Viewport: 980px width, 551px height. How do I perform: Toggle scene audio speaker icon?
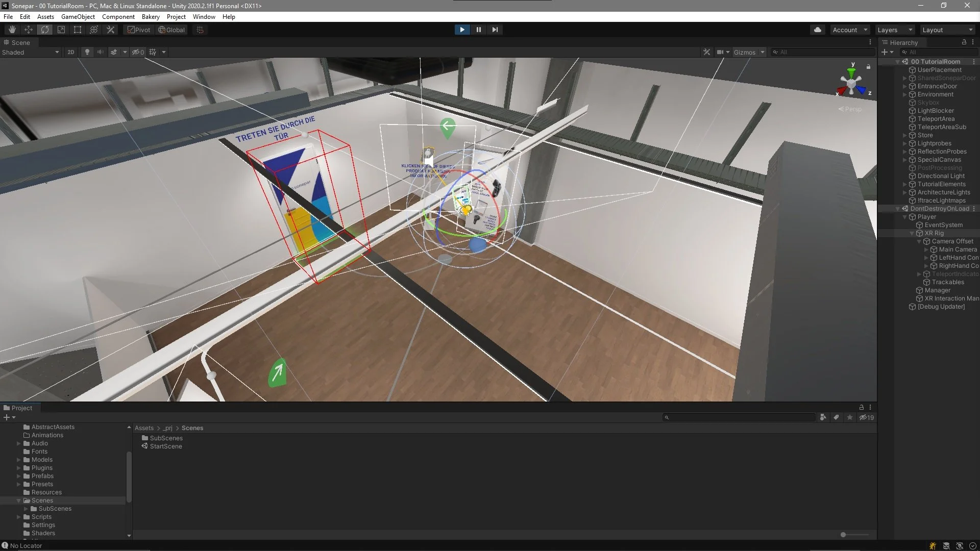pos(101,52)
